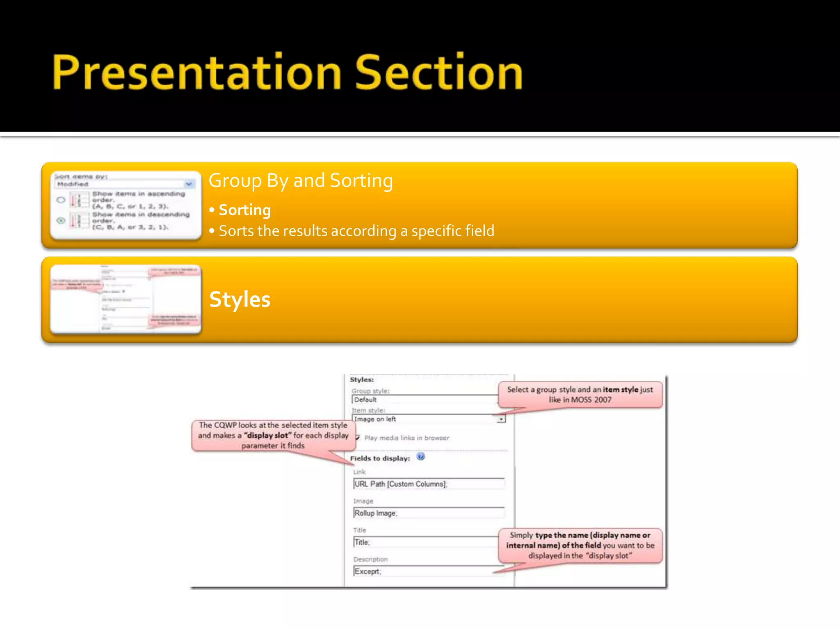Click the 'Item style:' label
The image size is (840, 630).
[368, 410]
